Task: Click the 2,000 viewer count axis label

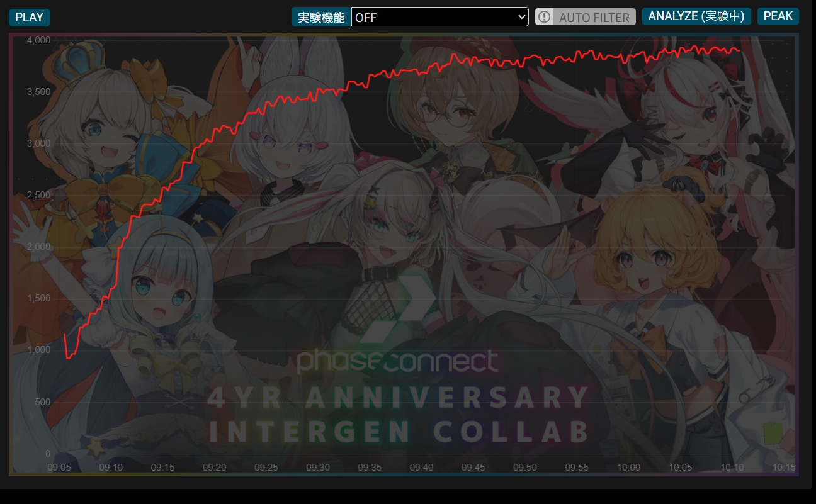Action: pos(38,247)
